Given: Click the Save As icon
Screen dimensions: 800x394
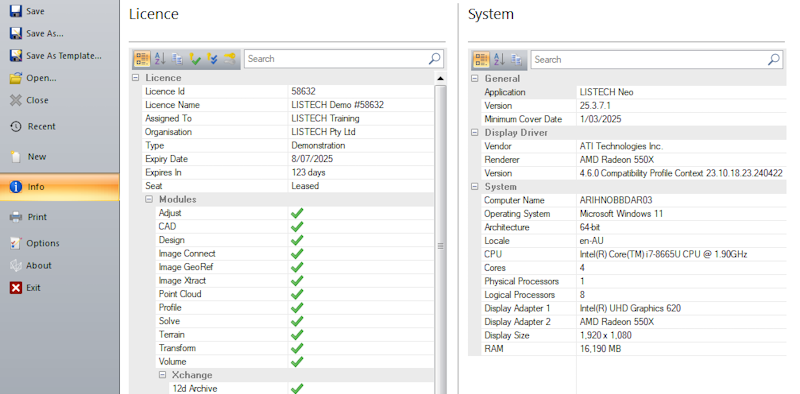Looking at the screenshot, I should point(16,33).
